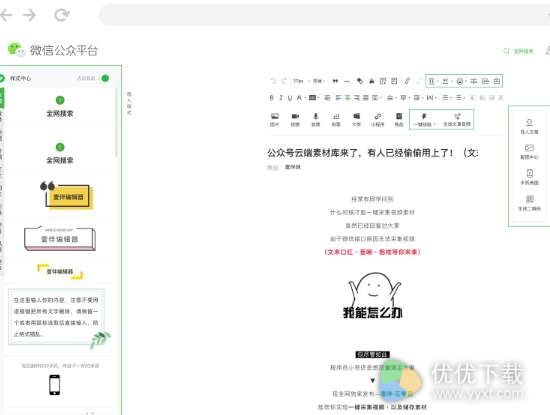Insert an image using 图片 icon
The image size is (550, 415).
pos(275,120)
